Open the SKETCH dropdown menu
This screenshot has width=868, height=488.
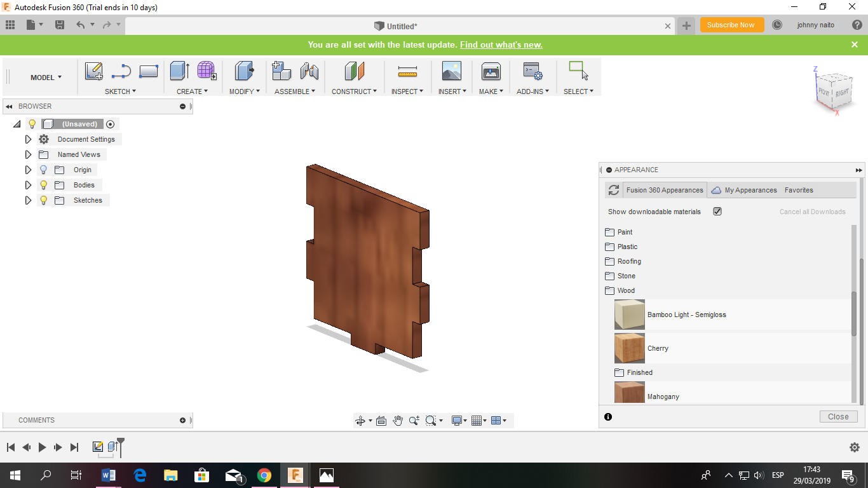click(121, 91)
